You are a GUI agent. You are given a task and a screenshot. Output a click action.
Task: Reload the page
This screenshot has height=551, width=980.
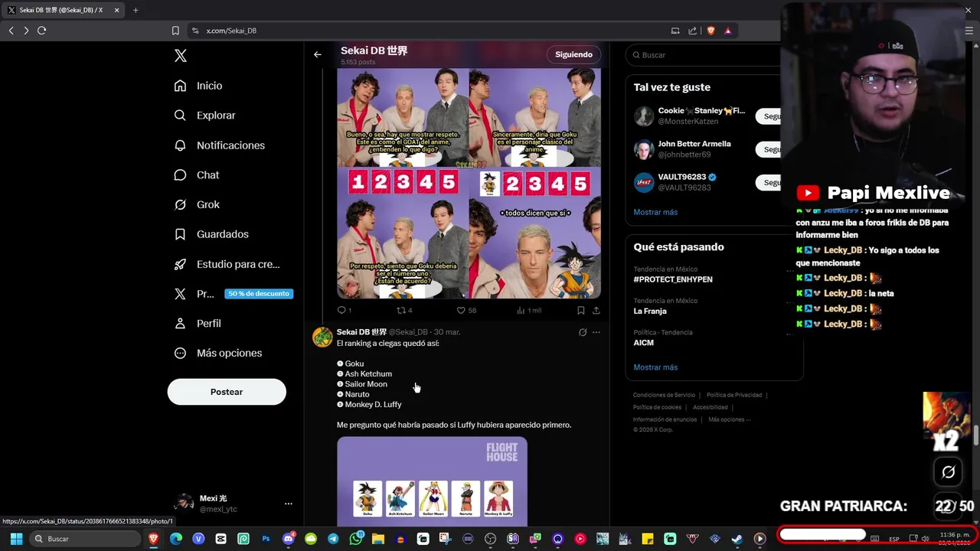point(41,31)
